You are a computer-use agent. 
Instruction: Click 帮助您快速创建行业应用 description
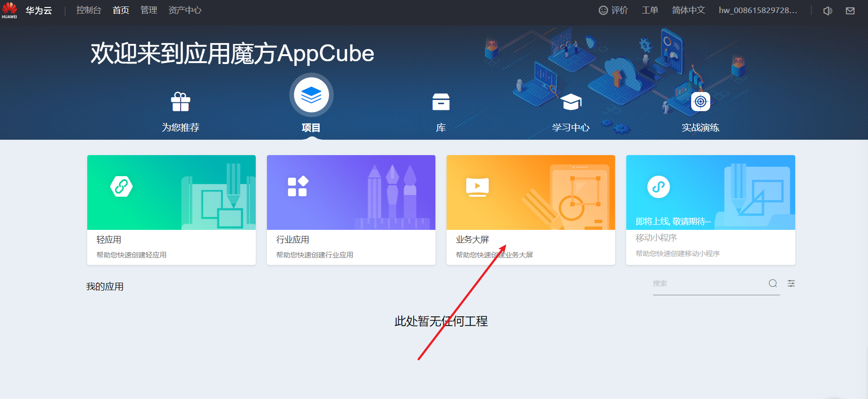315,255
